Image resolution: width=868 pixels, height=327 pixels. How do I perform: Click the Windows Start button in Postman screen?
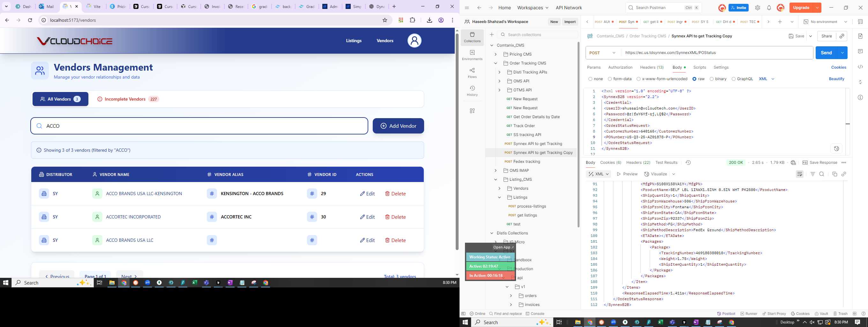465,322
